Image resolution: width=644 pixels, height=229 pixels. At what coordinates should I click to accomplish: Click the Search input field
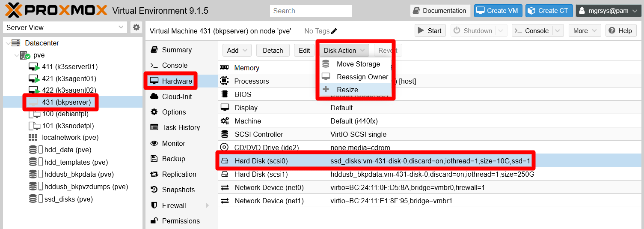311,11
